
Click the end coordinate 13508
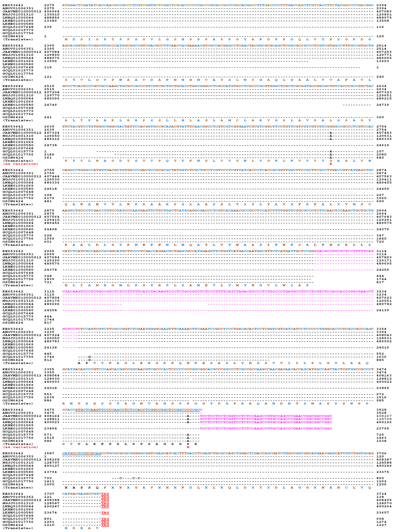point(383,21)
